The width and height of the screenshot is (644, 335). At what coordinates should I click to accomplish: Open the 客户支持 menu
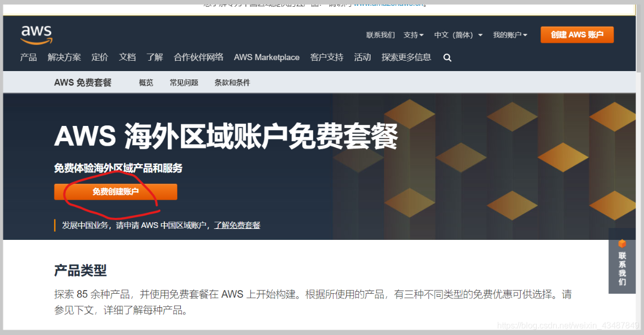click(327, 57)
